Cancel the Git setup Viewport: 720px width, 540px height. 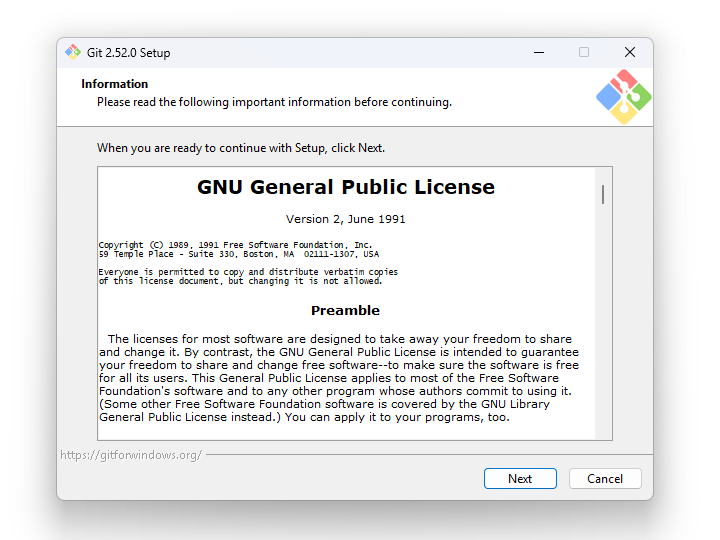pyautogui.click(x=605, y=478)
